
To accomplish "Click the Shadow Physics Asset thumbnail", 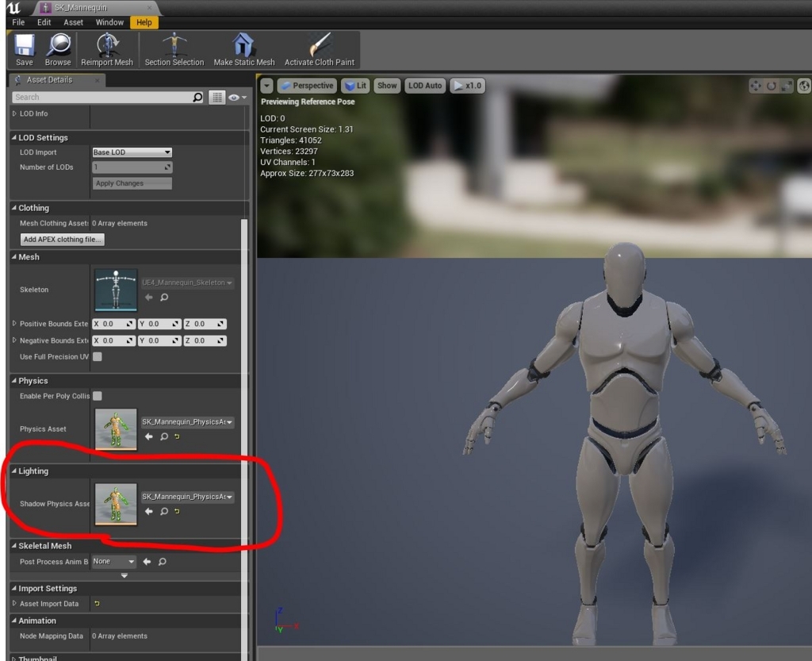I will pyautogui.click(x=116, y=505).
